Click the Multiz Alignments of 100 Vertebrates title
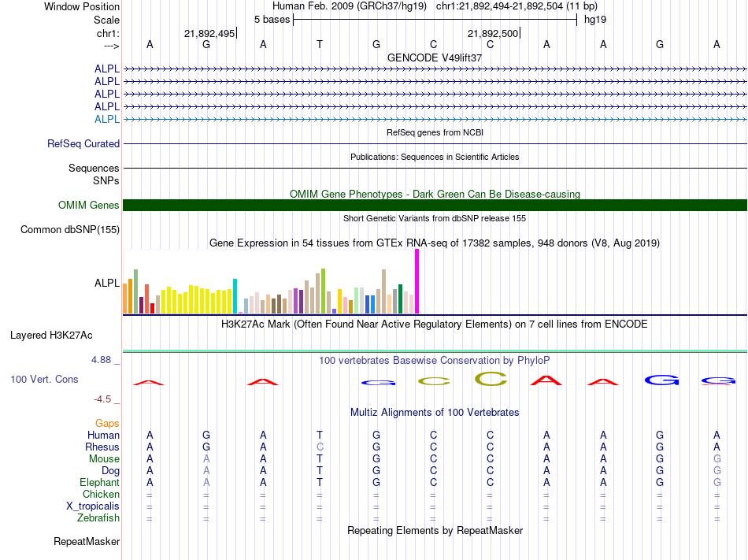 (x=435, y=412)
